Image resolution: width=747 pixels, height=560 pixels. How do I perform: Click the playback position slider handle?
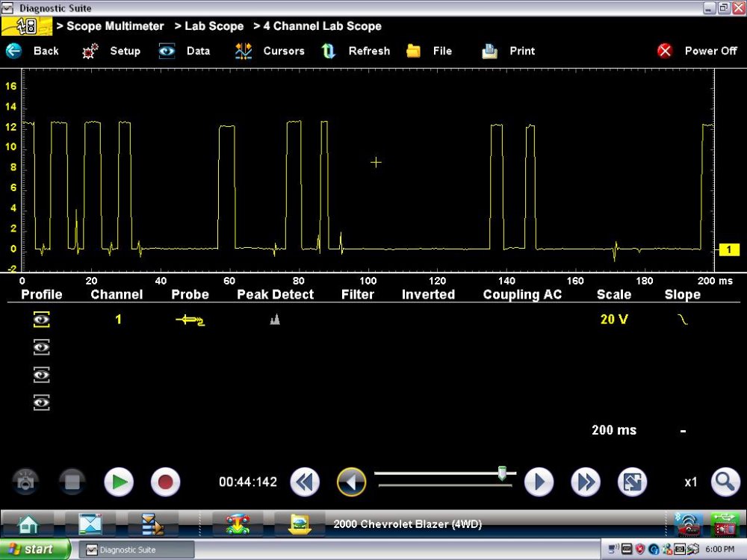[x=503, y=473]
